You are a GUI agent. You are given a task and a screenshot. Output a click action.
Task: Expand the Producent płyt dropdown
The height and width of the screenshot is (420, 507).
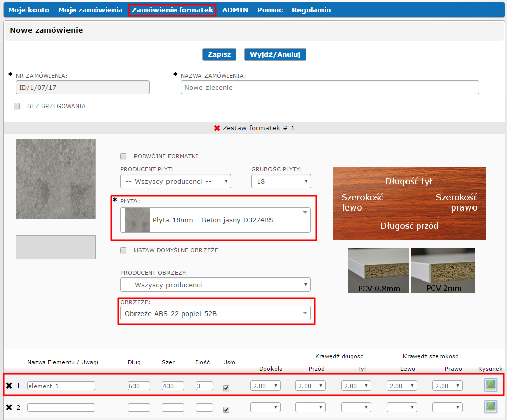pos(176,181)
